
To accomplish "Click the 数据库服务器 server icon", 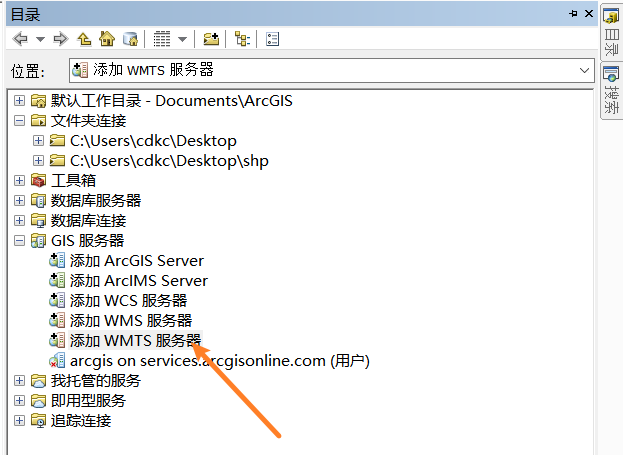I will coord(39,200).
